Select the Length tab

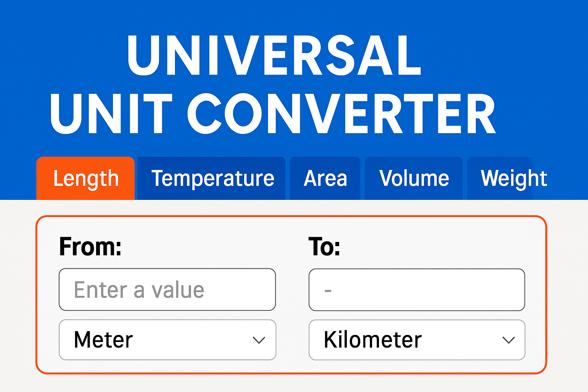(86, 178)
